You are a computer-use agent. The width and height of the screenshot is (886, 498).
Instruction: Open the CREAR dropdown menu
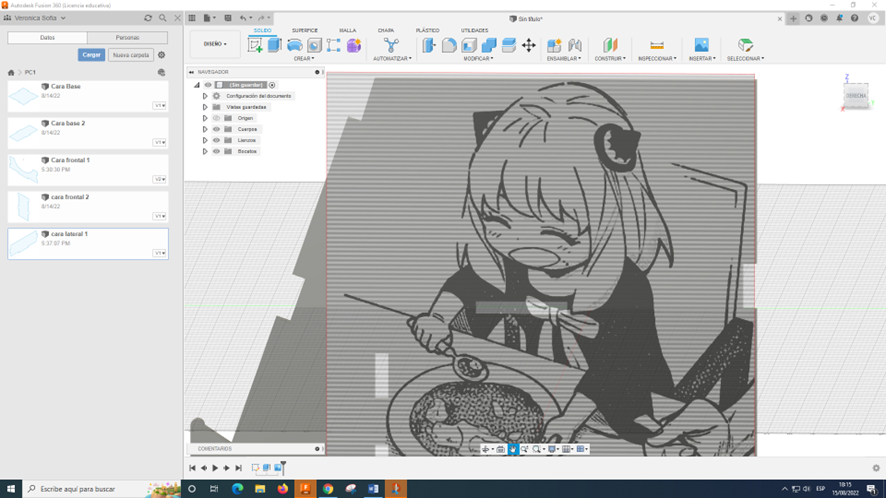[304, 58]
